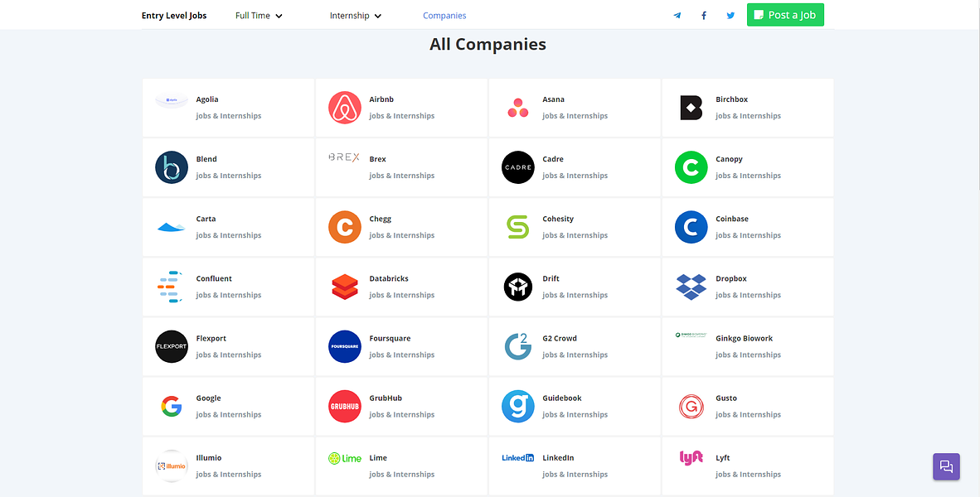Click the Agolia logo thumbnail
Screen dimensions: 980x497
tap(172, 99)
